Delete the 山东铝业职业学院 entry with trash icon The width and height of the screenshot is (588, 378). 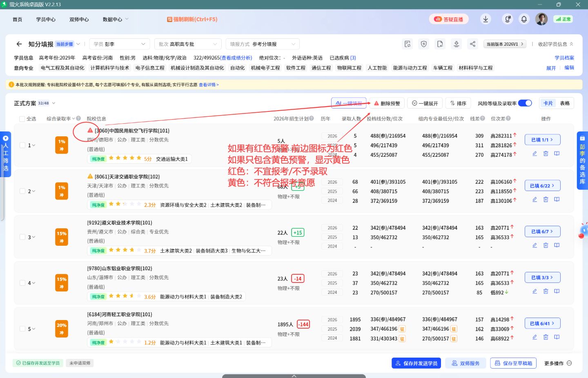pos(546,291)
